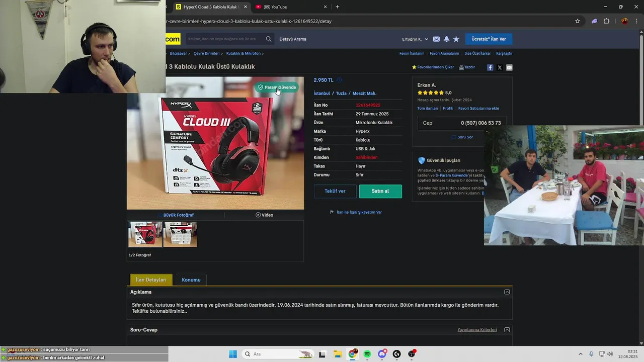644x362 pixels.
Task: Open Spotify from taskbar
Action: pyautogui.click(x=367, y=354)
